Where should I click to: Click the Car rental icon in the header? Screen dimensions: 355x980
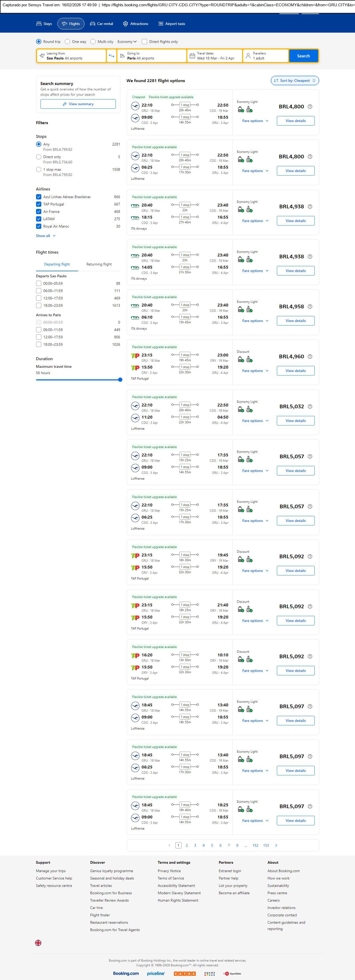pyautogui.click(x=92, y=24)
